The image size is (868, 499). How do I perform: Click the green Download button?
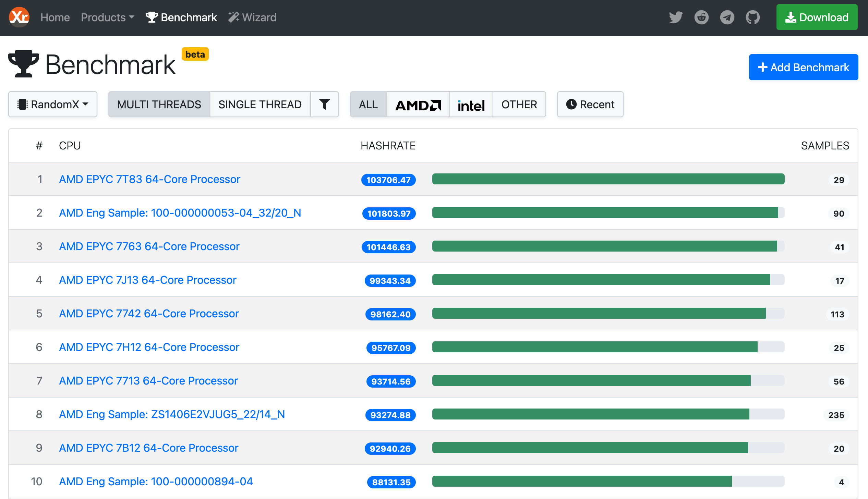[817, 17]
